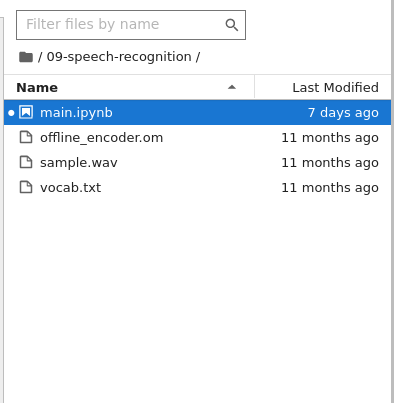Click the Filter files by name field
Viewport: 394px width, 403px height.
coord(131,25)
